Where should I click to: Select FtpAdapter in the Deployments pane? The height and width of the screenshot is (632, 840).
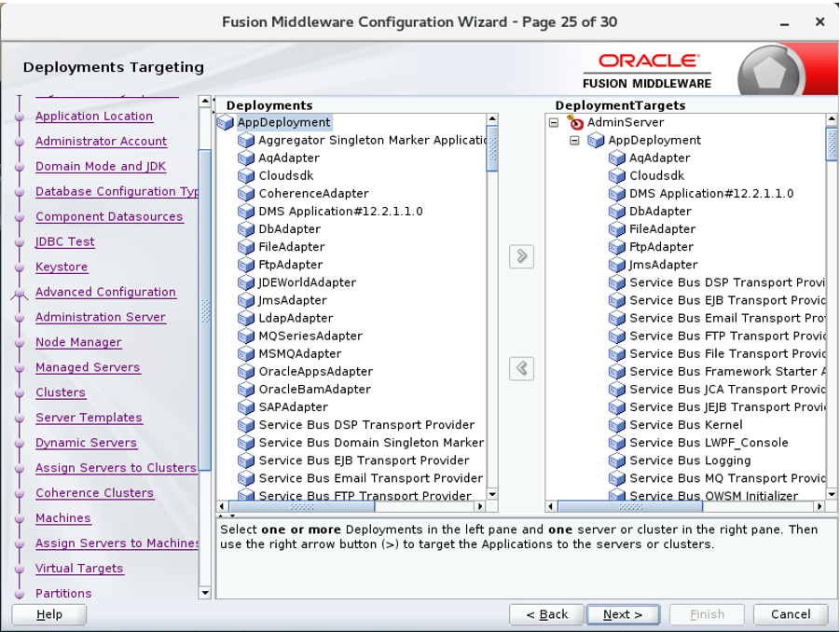coord(291,265)
